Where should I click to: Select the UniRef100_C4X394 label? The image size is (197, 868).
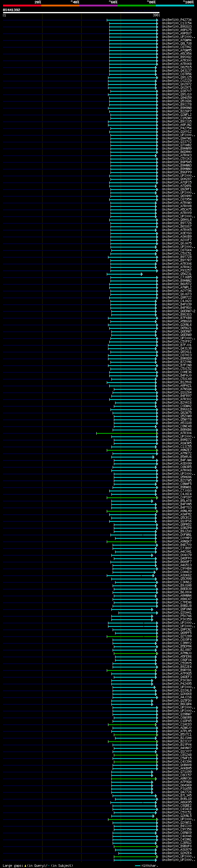tap(177, 761)
